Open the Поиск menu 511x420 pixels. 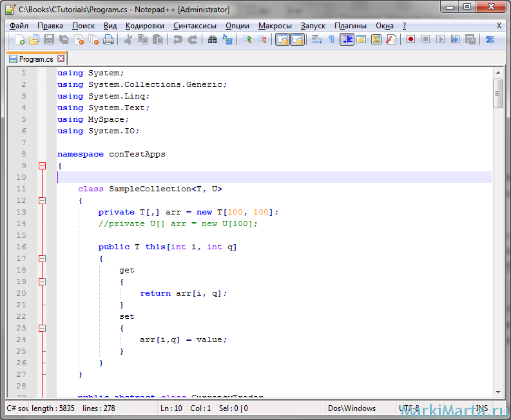coord(83,26)
